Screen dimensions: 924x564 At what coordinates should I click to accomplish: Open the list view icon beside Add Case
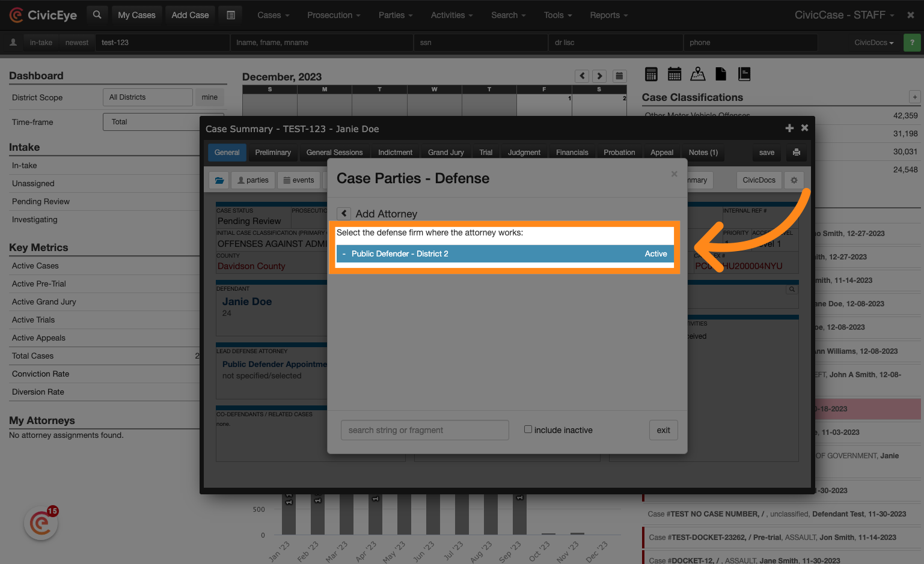point(231,15)
